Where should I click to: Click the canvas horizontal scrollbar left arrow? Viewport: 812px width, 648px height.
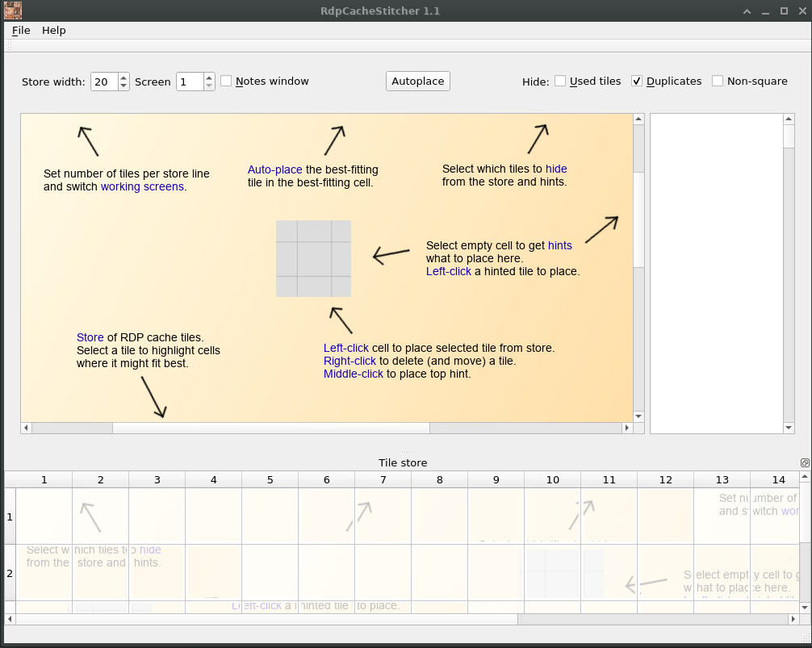click(x=26, y=428)
